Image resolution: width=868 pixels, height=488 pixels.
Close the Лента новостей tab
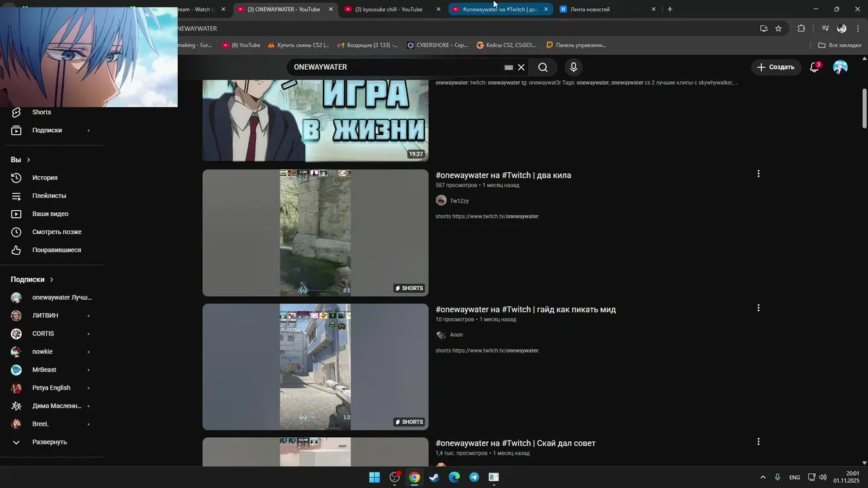[x=654, y=9]
